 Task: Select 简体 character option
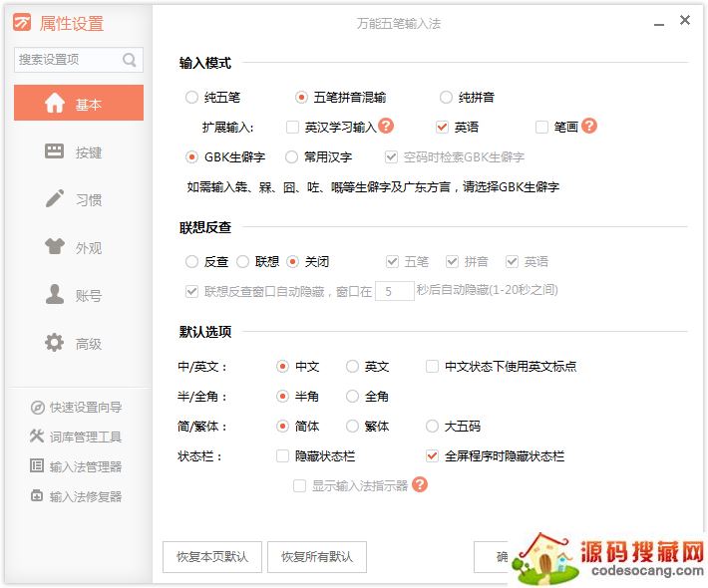click(x=282, y=426)
